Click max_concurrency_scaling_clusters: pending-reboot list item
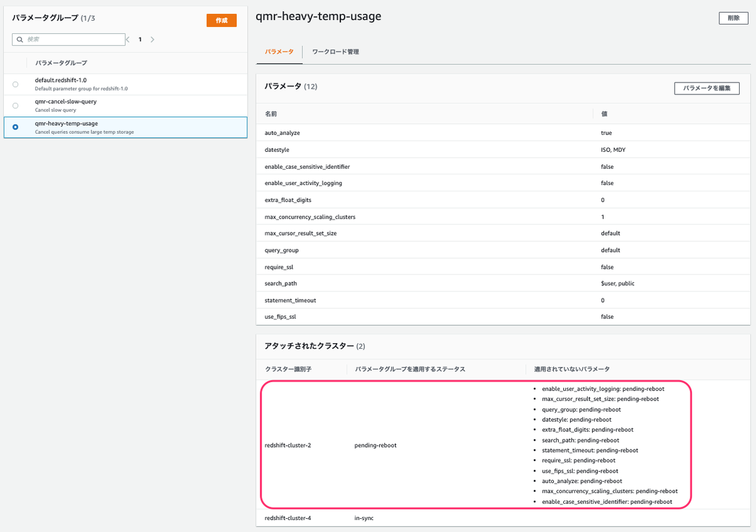The width and height of the screenshot is (756, 532). [610, 491]
